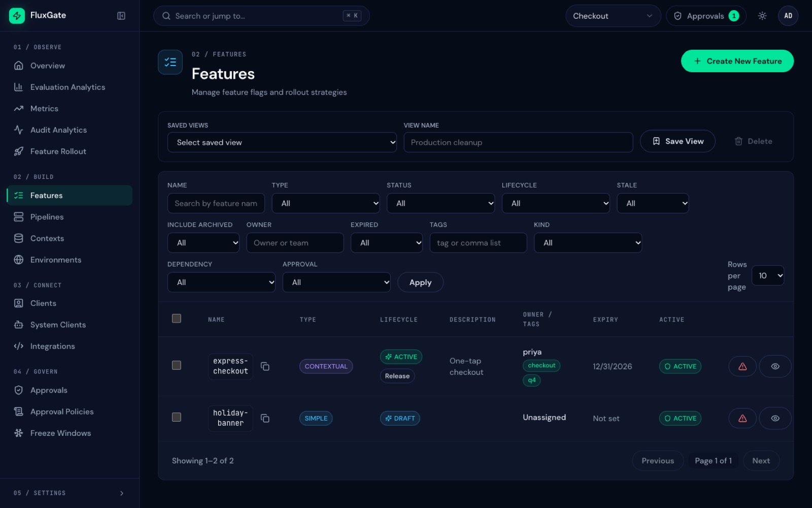Click warning icon for holiday-banner
The height and width of the screenshot is (508, 812).
point(742,418)
